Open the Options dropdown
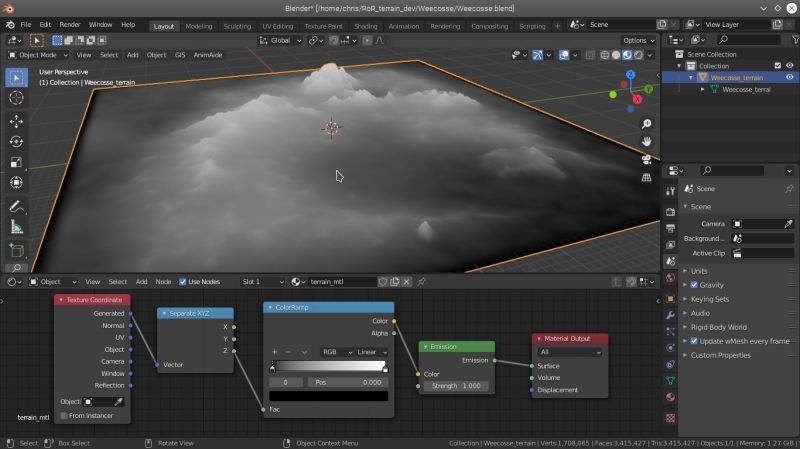Image resolution: width=800 pixels, height=449 pixels. coord(638,40)
